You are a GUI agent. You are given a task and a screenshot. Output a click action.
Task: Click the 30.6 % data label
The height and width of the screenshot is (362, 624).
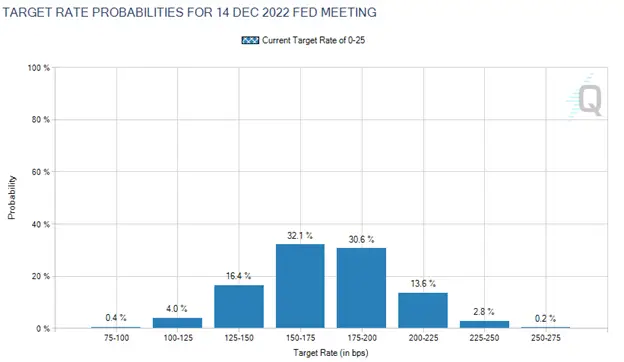[361, 239]
